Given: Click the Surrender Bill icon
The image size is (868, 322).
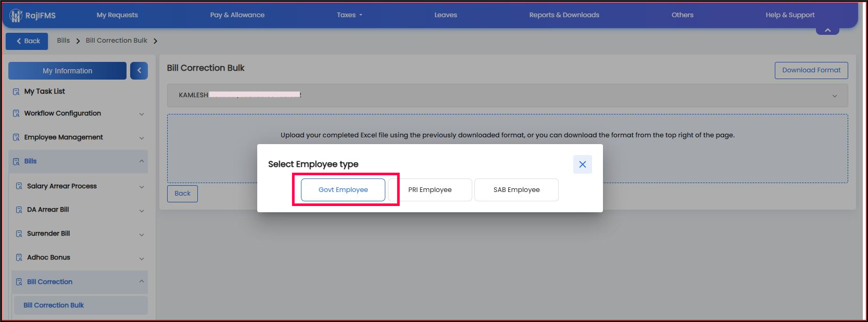Looking at the screenshot, I should (19, 234).
